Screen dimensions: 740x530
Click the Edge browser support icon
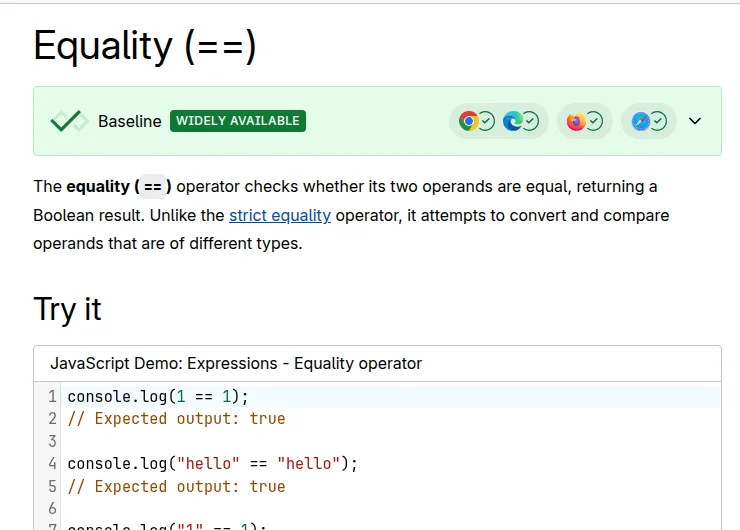(x=513, y=121)
